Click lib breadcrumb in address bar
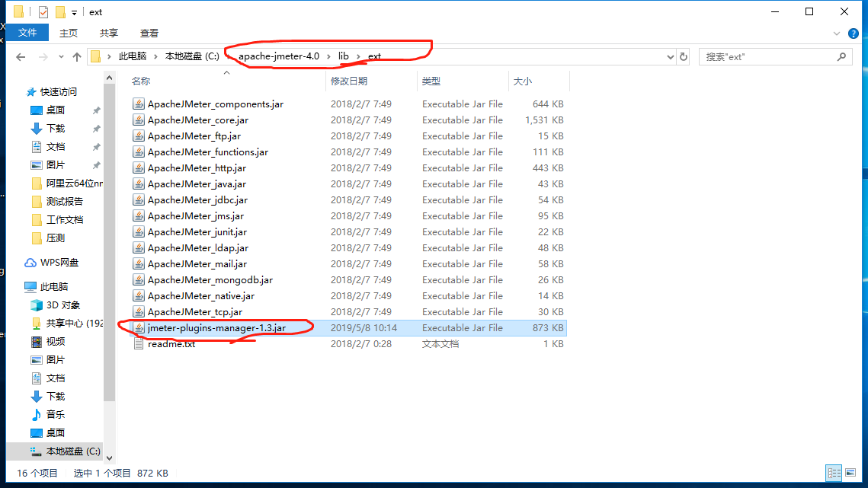 click(x=343, y=56)
